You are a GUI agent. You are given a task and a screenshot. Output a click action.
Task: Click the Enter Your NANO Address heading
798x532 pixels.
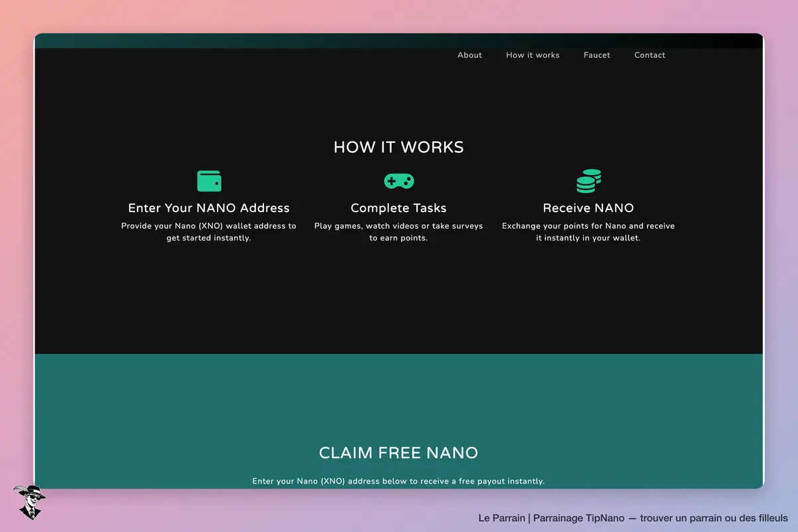(x=209, y=208)
